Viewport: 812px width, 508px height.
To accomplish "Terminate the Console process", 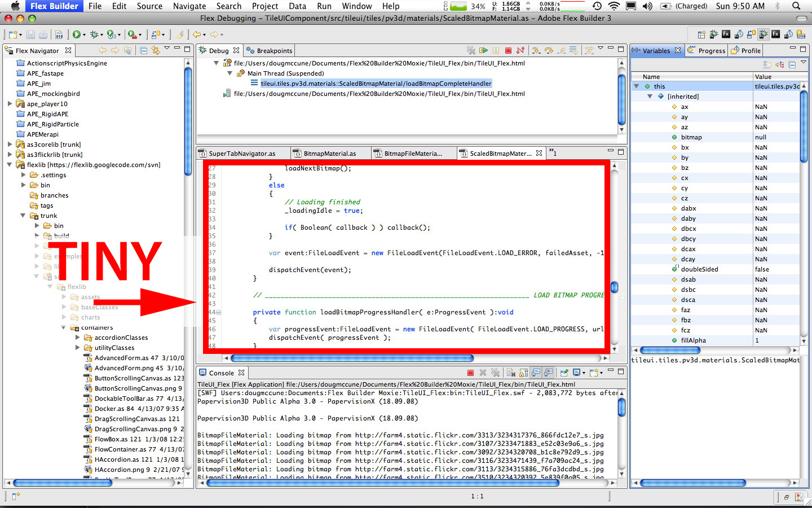I will tap(470, 373).
